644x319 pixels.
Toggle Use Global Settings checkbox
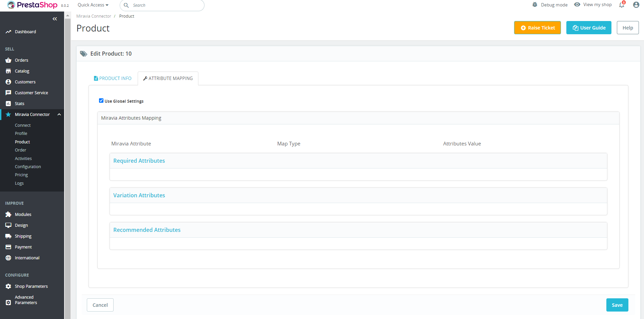pos(101,101)
